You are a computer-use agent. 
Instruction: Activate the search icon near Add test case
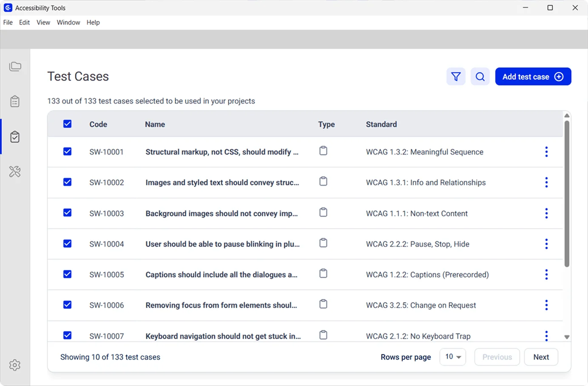click(x=480, y=76)
